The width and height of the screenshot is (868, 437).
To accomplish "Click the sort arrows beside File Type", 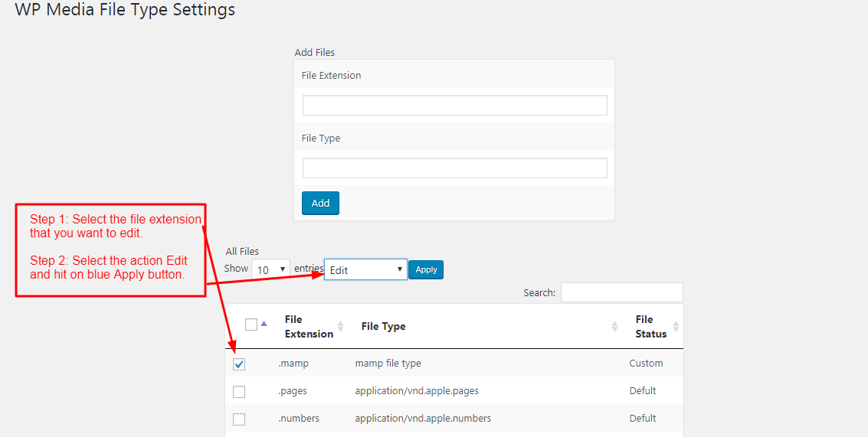I will coord(614,326).
